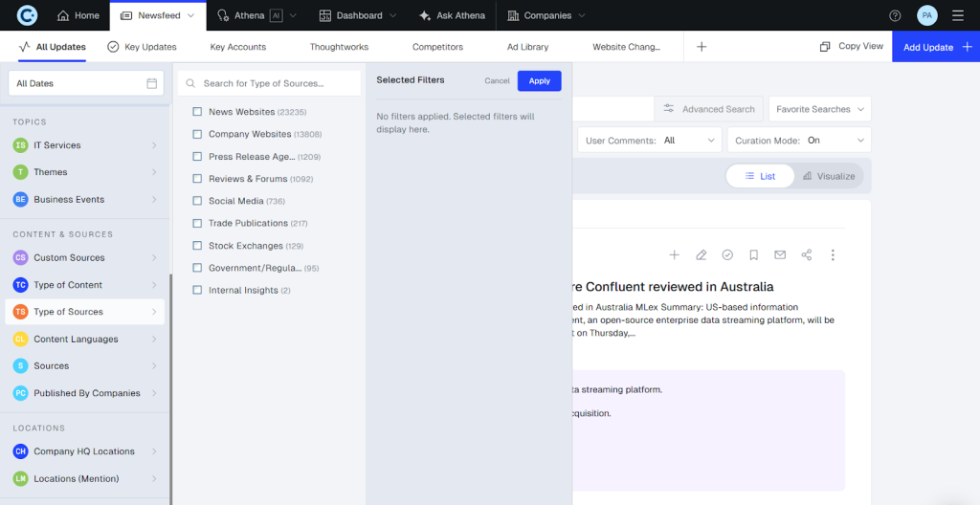The height and width of the screenshot is (505, 980).
Task: Open the help question mark icon
Action: point(895,15)
